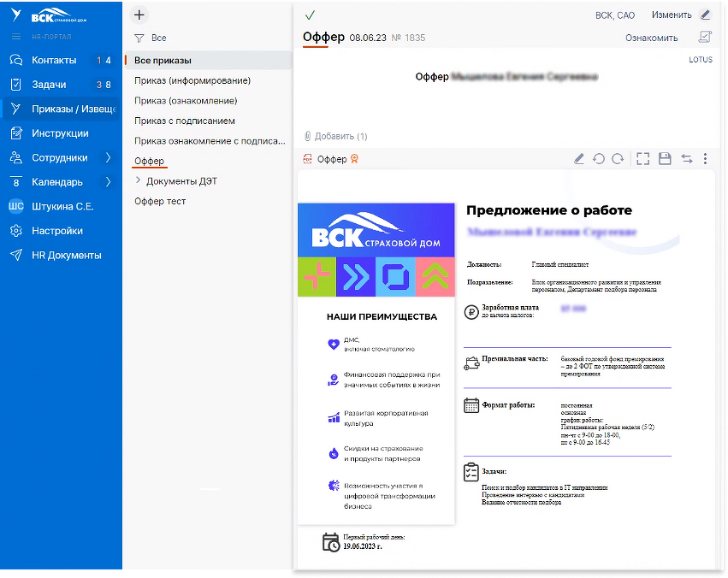Expand the Сотрудники submenu arrow

(109, 158)
